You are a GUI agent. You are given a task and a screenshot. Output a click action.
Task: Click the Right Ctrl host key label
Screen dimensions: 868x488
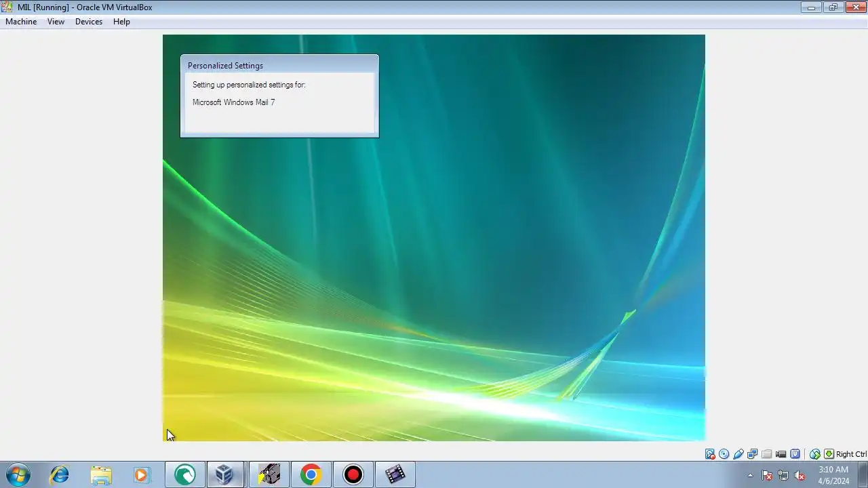851,454
